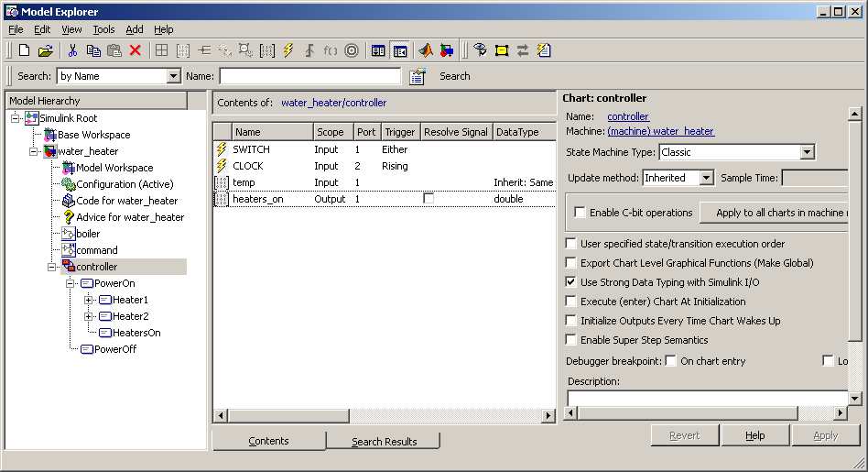Click the Description text field
The image size is (868, 472).
(x=708, y=397)
